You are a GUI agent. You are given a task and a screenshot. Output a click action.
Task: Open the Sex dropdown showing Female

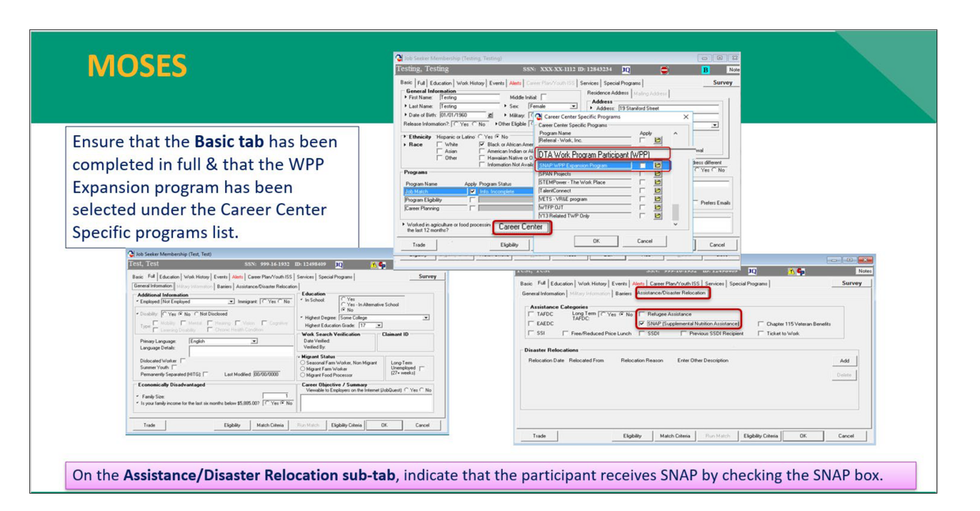(x=575, y=105)
